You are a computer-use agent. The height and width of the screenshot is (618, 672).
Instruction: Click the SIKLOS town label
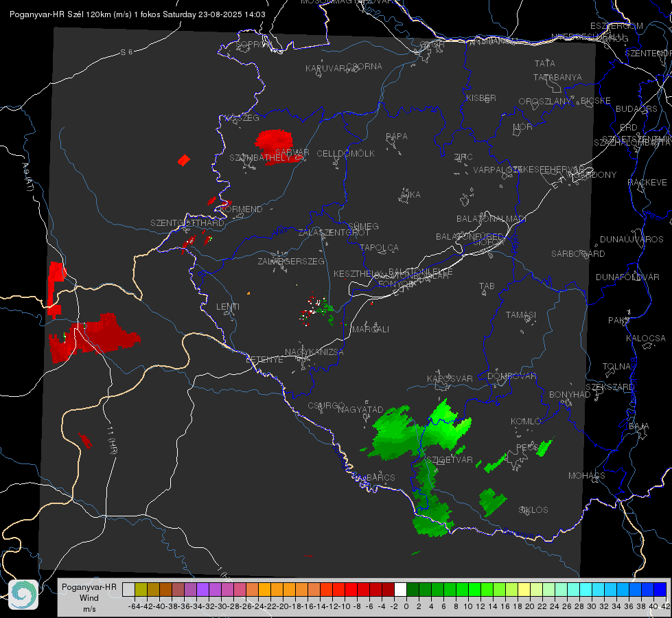(533, 510)
